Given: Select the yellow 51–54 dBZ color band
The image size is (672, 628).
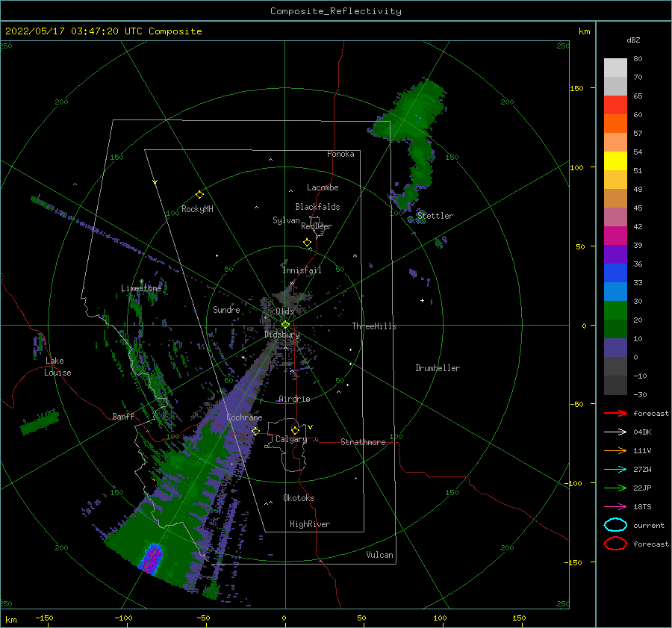Looking at the screenshot, I should 615,161.
